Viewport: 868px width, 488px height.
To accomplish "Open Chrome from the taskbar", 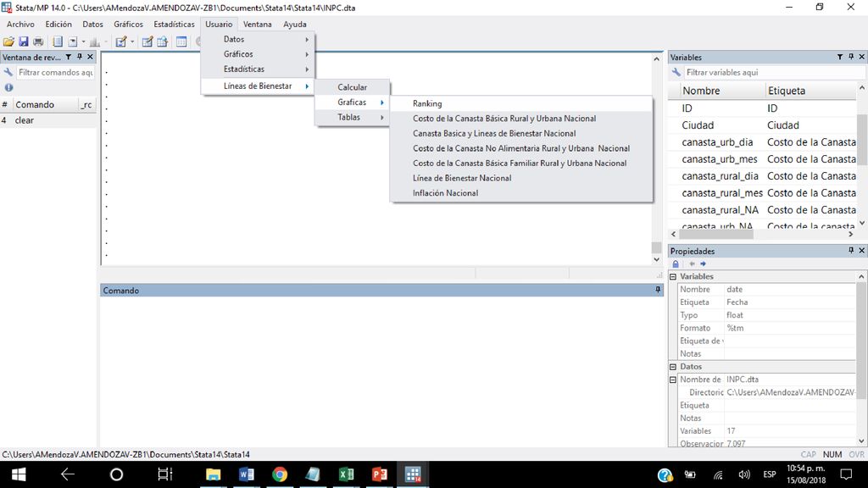I will click(x=280, y=474).
